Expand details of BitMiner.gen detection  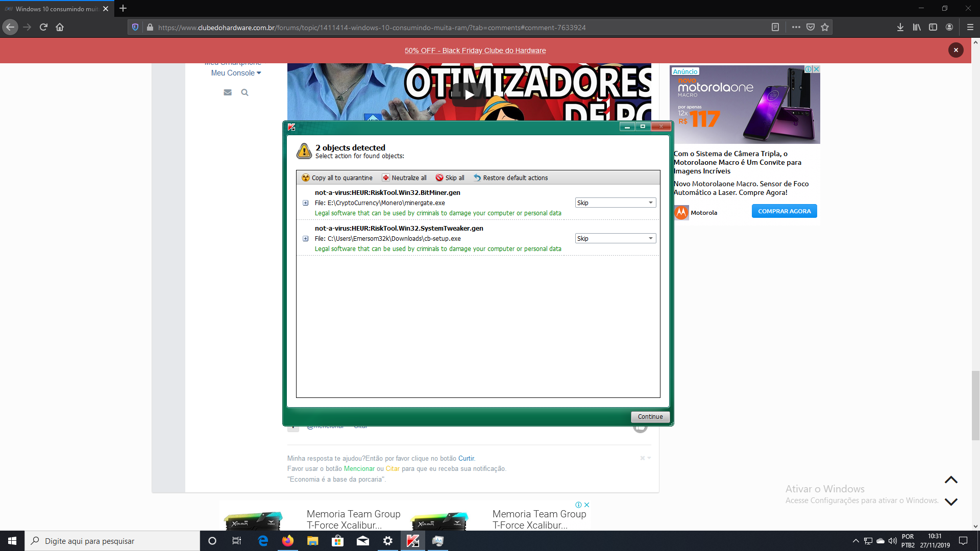pos(305,203)
